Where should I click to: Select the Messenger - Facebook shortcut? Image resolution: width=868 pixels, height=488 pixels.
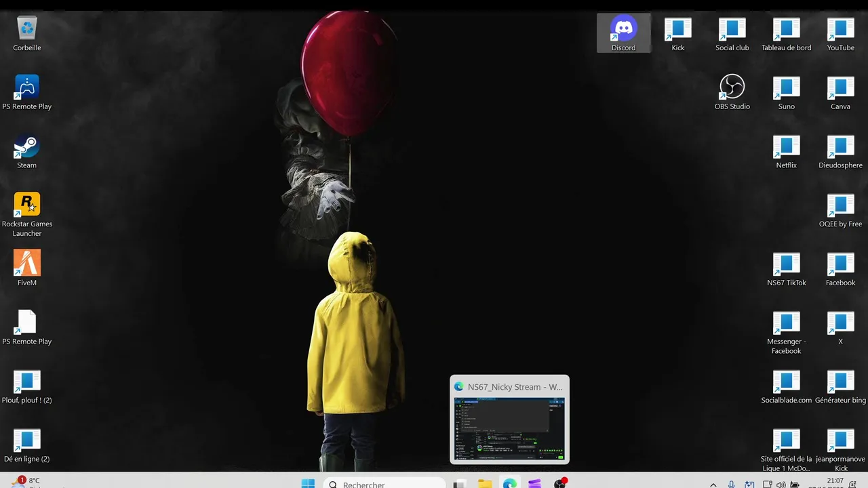pos(787,332)
